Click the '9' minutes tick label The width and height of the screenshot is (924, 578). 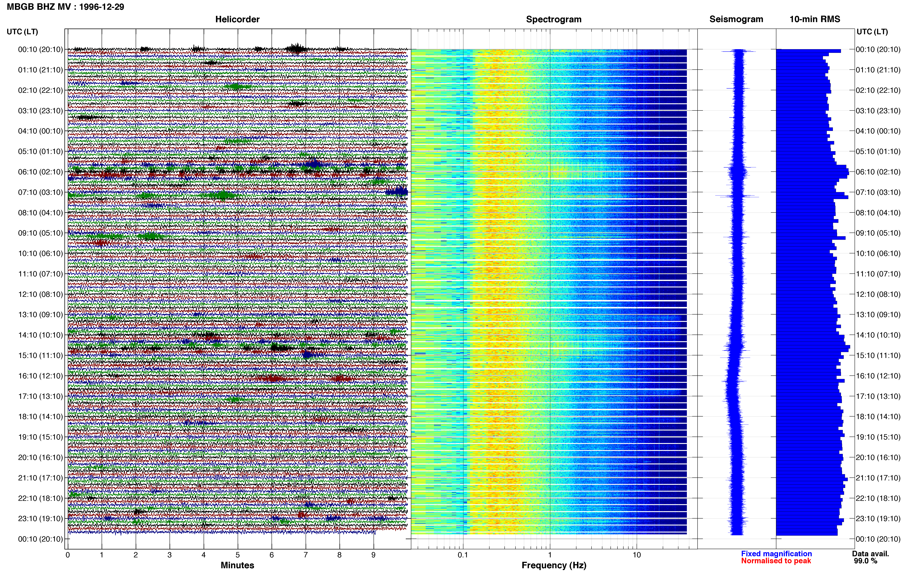pos(373,555)
